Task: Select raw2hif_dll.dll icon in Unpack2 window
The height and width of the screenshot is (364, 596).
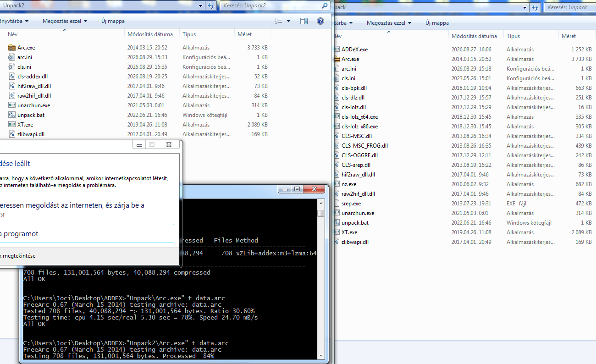Action: coord(12,96)
